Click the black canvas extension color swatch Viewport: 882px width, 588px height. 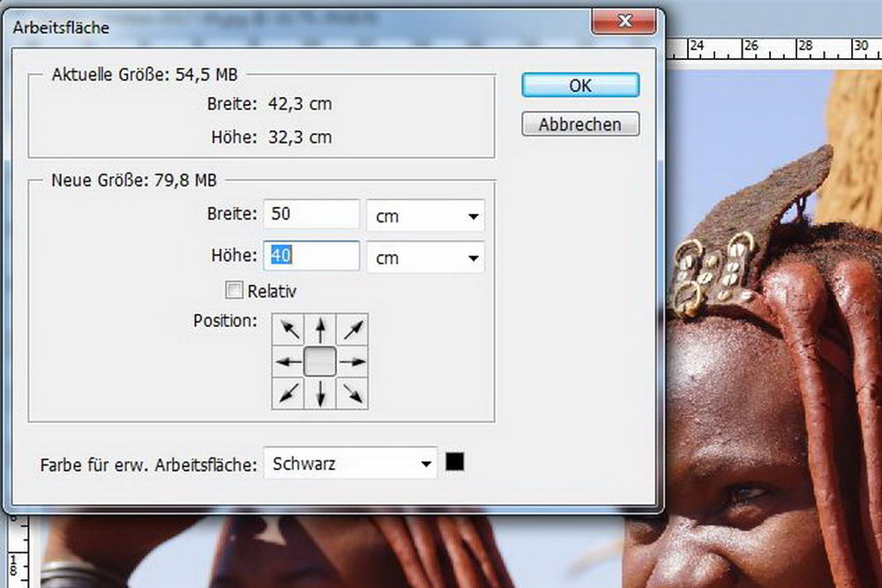pos(454,462)
